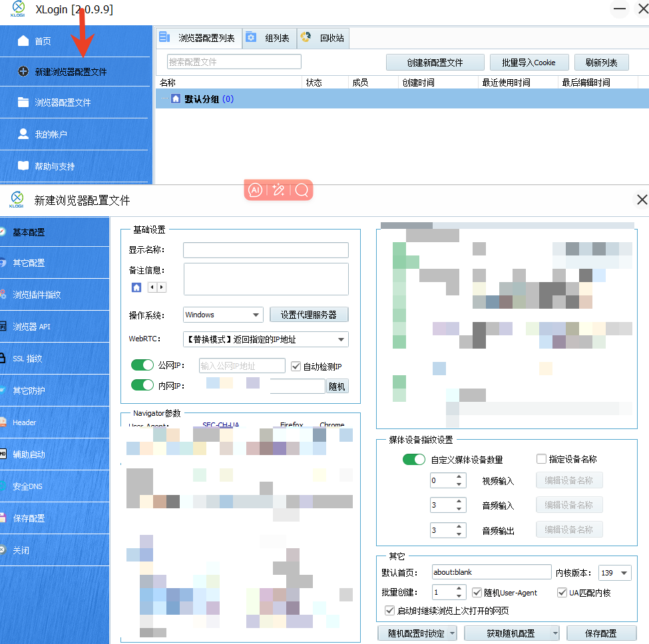Sort by the 最近使用时间 column header
The height and width of the screenshot is (644, 649).
click(x=517, y=82)
